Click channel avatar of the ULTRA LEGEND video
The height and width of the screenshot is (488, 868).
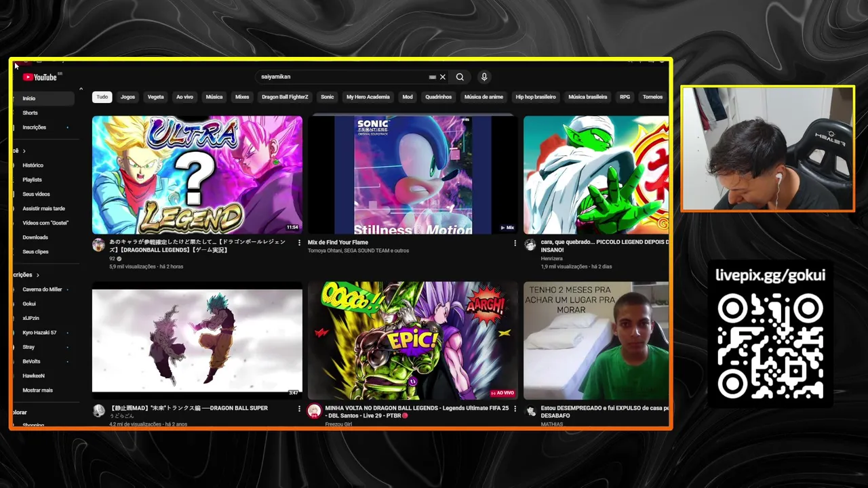tap(99, 245)
